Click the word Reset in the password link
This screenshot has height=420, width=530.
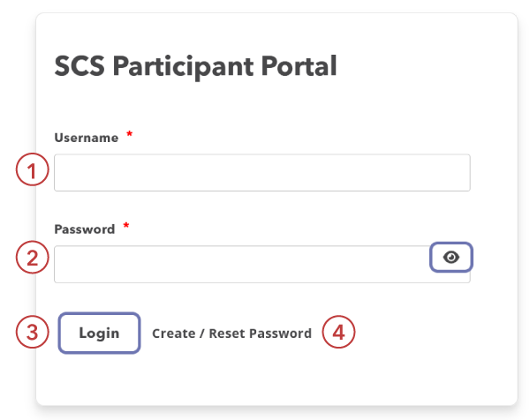click(228, 334)
